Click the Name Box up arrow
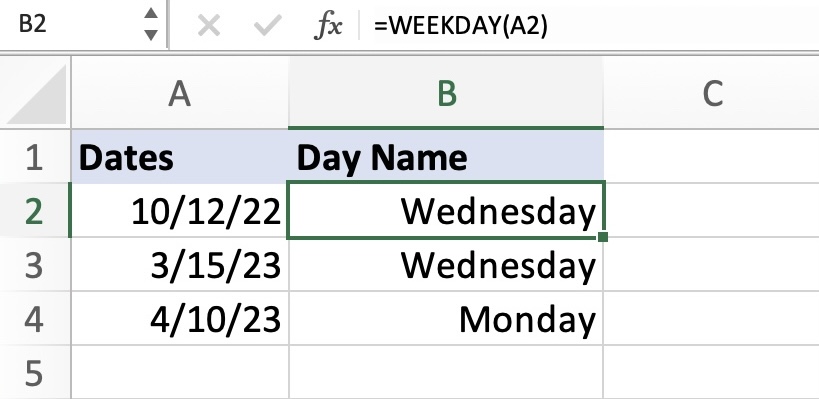819x399 pixels. click(151, 14)
